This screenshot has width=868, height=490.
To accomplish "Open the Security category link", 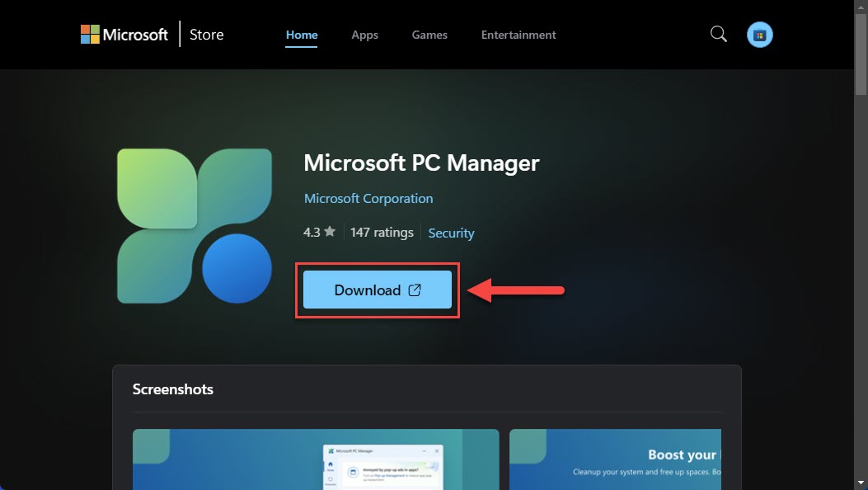I will click(451, 233).
